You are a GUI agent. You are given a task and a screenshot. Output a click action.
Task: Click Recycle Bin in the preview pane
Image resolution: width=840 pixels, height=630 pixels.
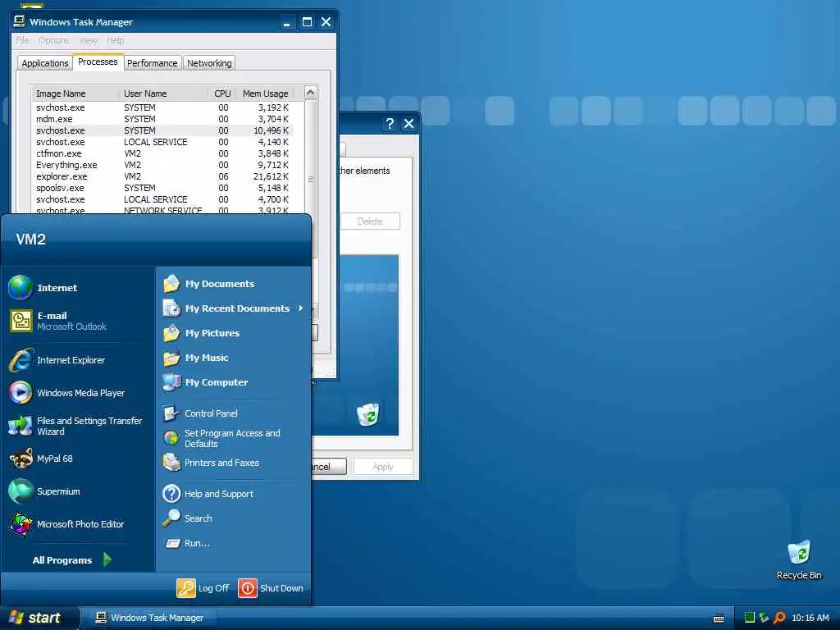click(x=368, y=414)
